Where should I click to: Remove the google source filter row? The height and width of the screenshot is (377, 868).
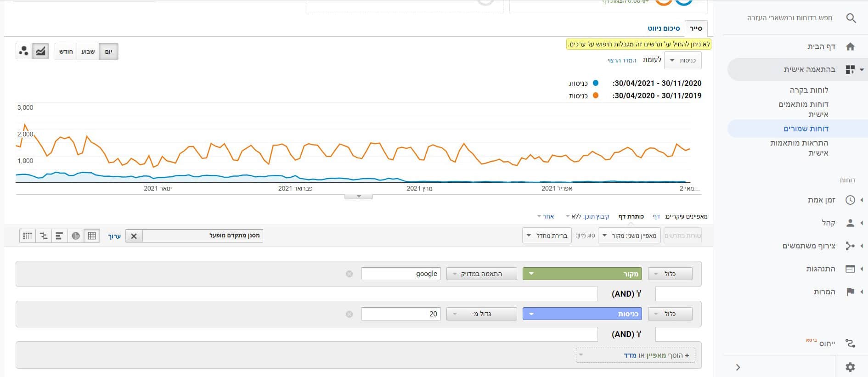[x=349, y=274]
